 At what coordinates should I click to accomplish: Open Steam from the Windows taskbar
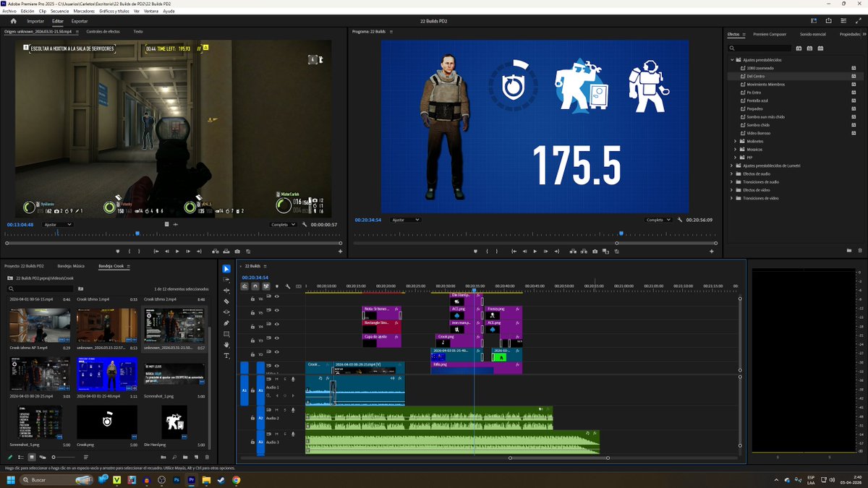221,479
